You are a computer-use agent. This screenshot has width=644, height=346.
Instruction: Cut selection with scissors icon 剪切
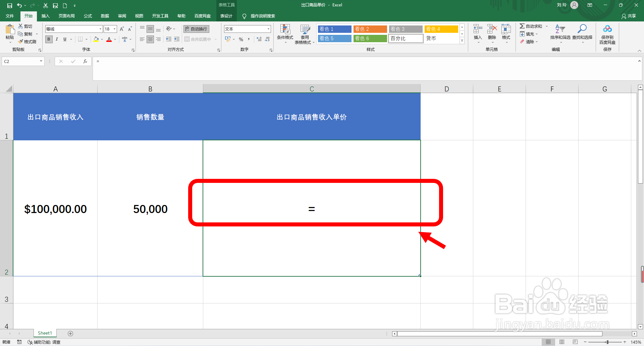click(x=25, y=26)
